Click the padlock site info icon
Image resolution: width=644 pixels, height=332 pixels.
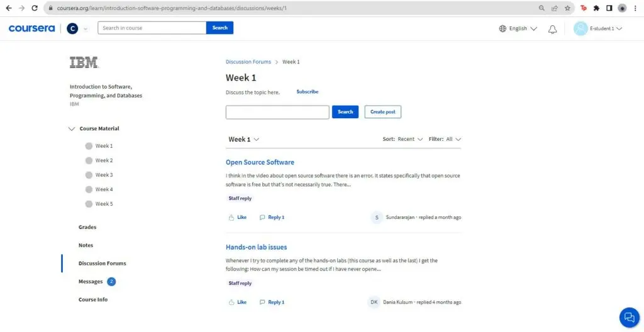50,8
